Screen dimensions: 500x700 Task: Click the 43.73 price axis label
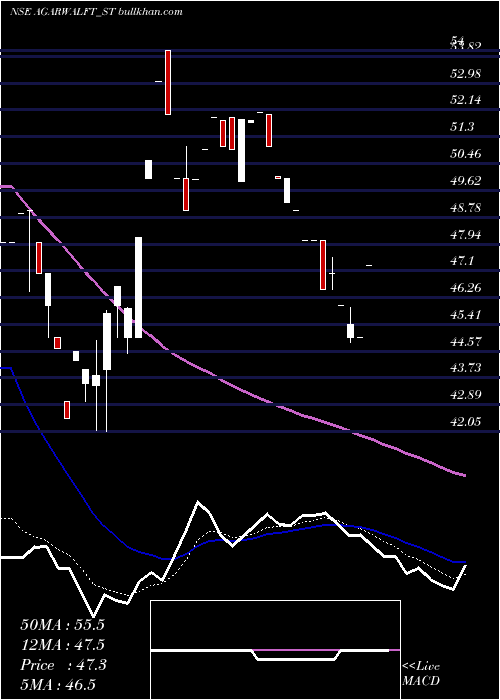click(466, 368)
